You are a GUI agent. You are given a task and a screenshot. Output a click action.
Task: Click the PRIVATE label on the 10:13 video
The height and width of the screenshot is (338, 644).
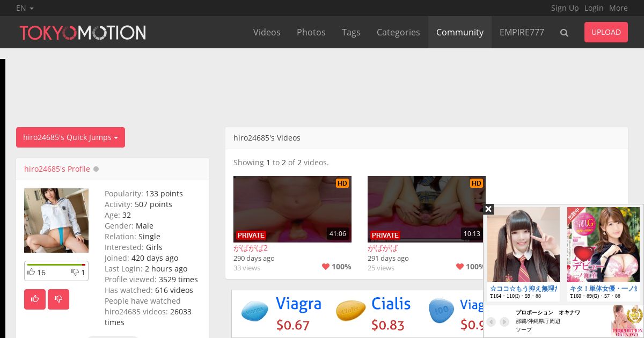385,236
